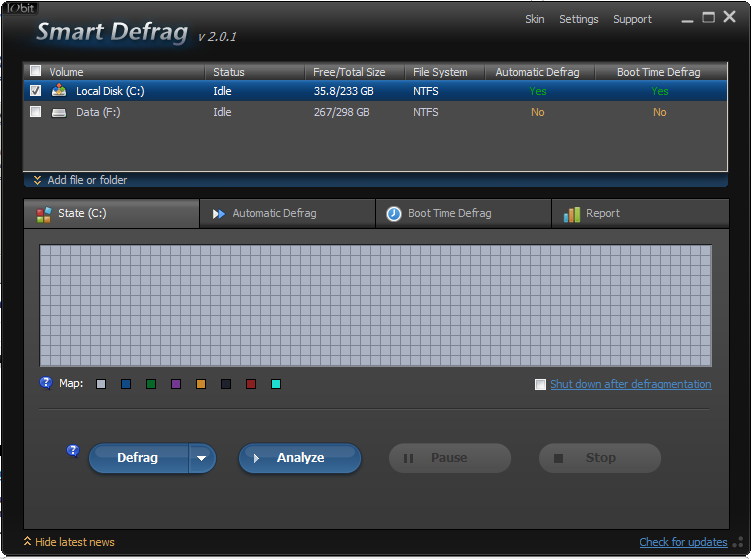Click the disk map grid
This screenshot has width=751, height=559.
(x=376, y=306)
